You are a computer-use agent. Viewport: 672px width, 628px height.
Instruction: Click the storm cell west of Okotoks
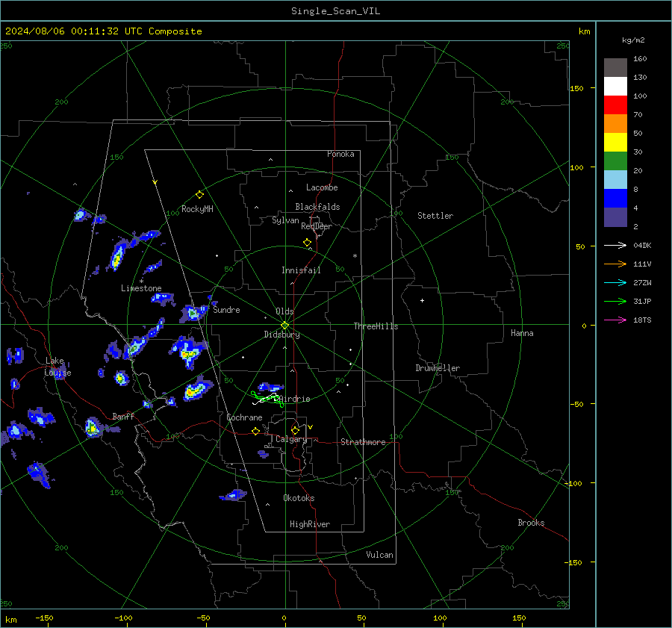point(234,496)
